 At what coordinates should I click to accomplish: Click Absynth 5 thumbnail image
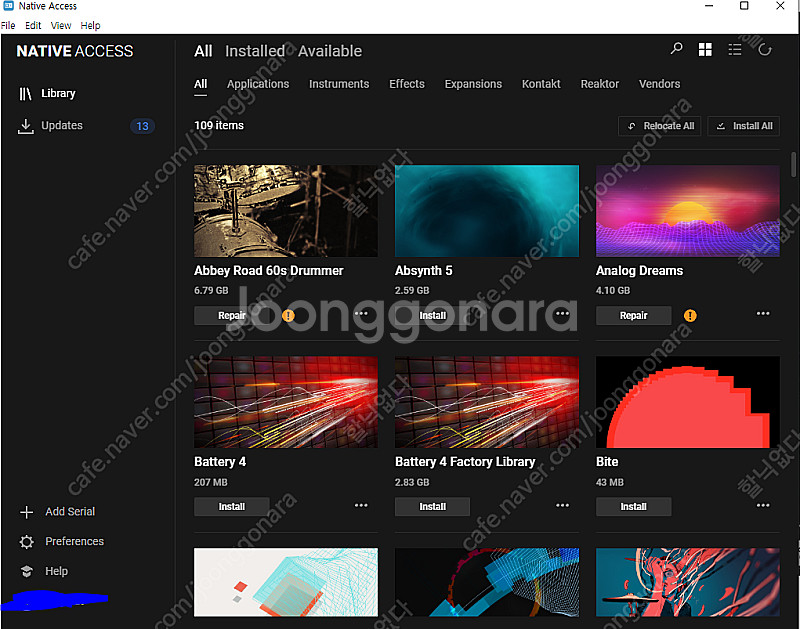click(x=487, y=211)
